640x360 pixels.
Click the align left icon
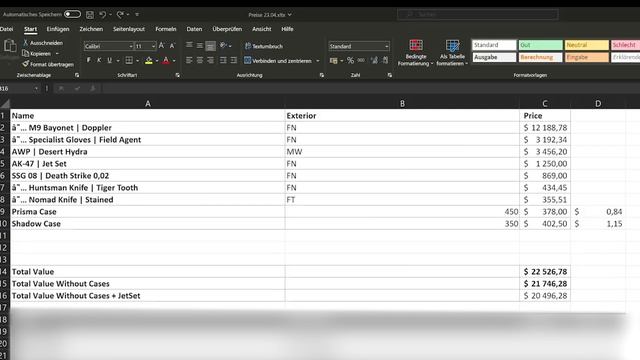click(189, 60)
